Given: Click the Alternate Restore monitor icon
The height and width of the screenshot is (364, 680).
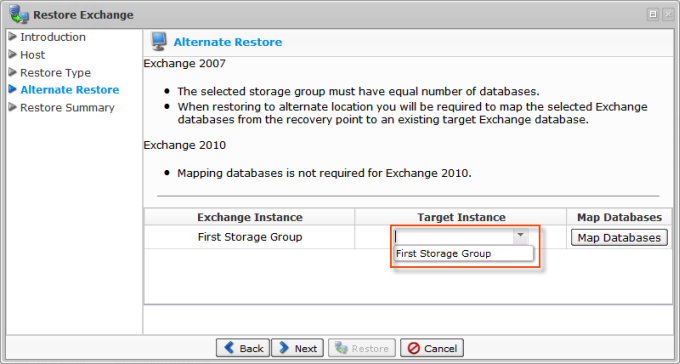Looking at the screenshot, I should pyautogui.click(x=158, y=42).
